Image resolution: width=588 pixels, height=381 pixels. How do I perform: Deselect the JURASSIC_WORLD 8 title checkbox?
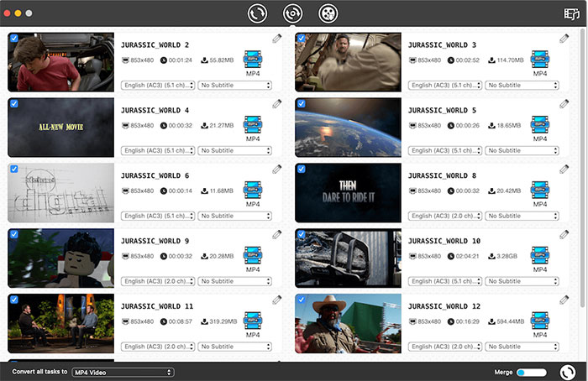click(301, 169)
